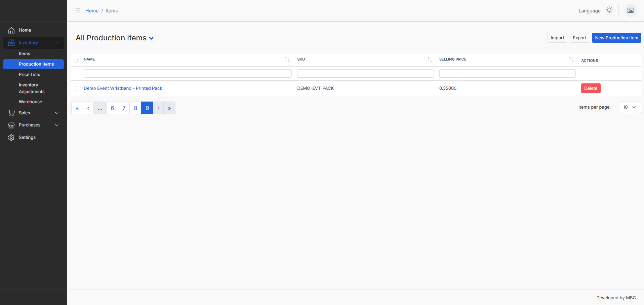Image resolution: width=644 pixels, height=305 pixels.
Task: Tick the select-all checkbox in table header
Action: click(x=76, y=61)
